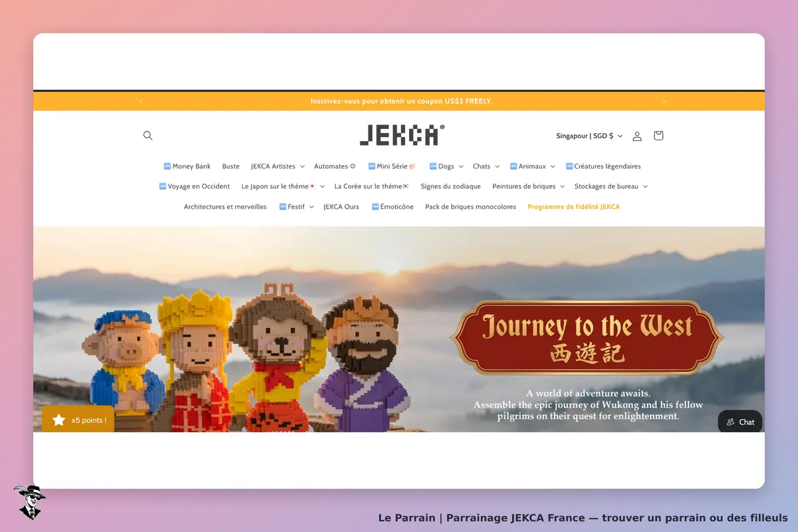Open Signes du zodiaque category
This screenshot has width=798, height=532.
[x=451, y=186]
